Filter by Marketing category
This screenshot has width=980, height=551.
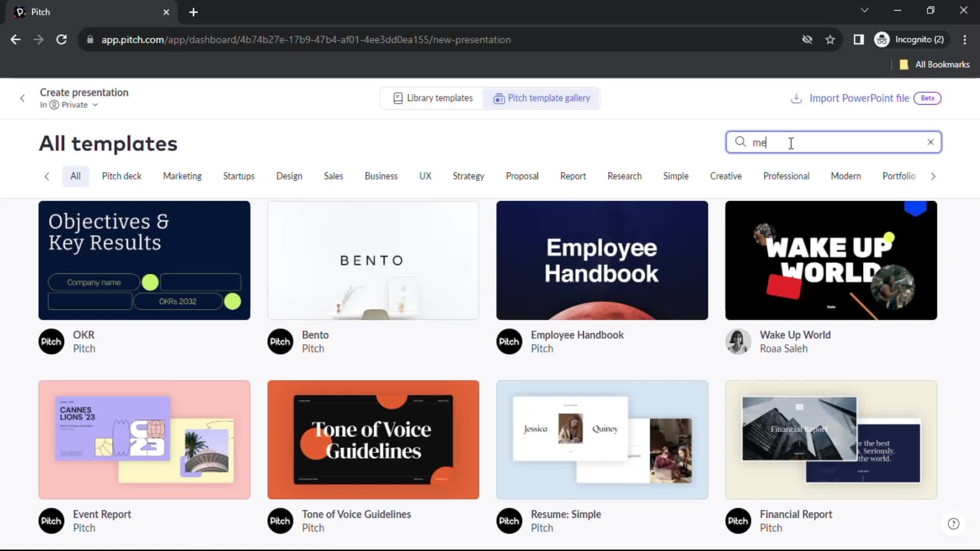(x=182, y=176)
